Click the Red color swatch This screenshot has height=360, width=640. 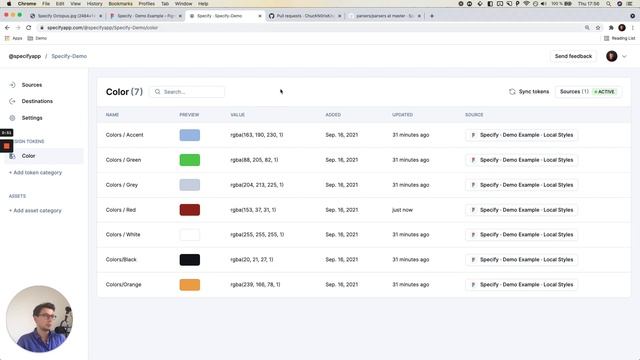pyautogui.click(x=190, y=210)
